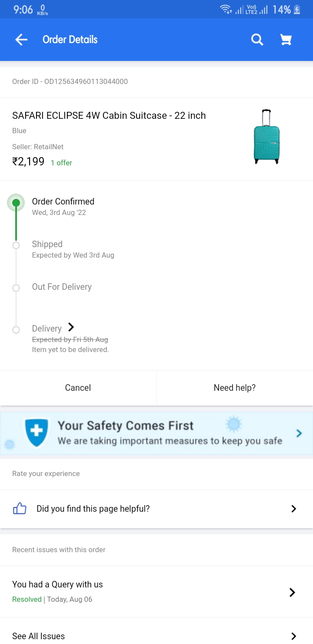Screen dimensions: 313x644
Task: Tap the back arrow in header
Action: tap(21, 40)
